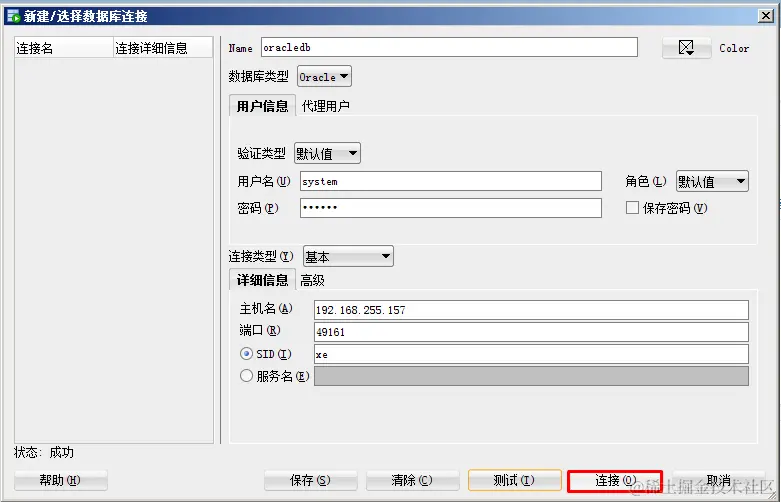Click the 取消 button
Image resolution: width=781 pixels, height=502 pixels.
(719, 480)
